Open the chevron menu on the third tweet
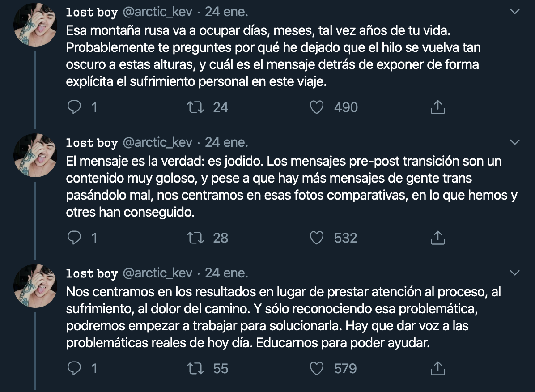 coord(515,273)
